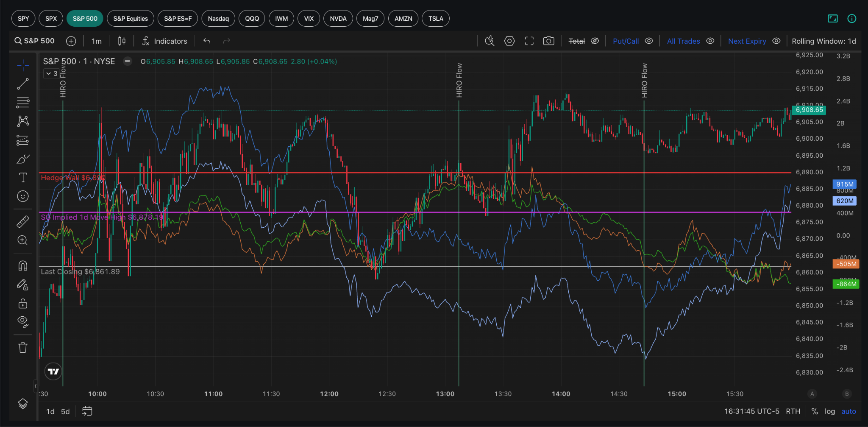The width and height of the screenshot is (868, 427).
Task: Open the Indicators menu
Action: point(164,41)
